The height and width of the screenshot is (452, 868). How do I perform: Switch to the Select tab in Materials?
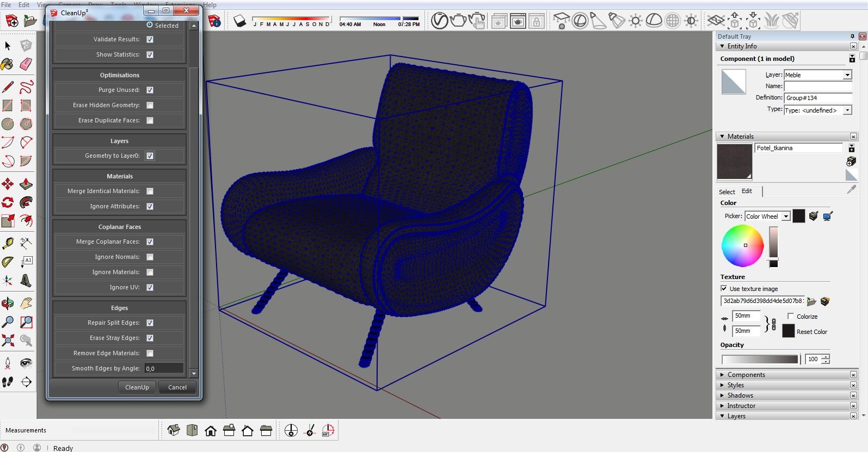(x=727, y=191)
